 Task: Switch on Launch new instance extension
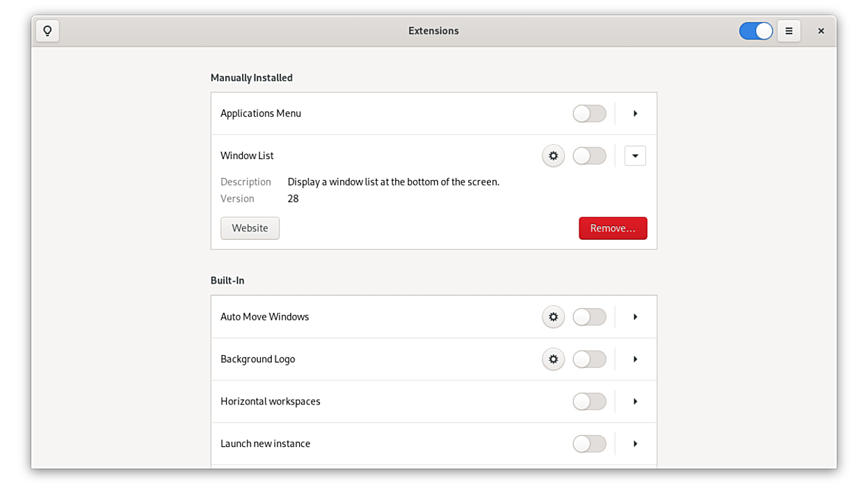click(x=589, y=444)
